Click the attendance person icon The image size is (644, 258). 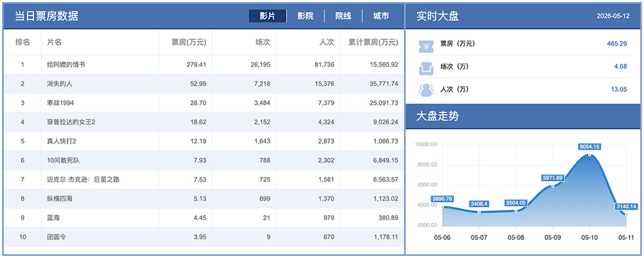pyautogui.click(x=426, y=90)
